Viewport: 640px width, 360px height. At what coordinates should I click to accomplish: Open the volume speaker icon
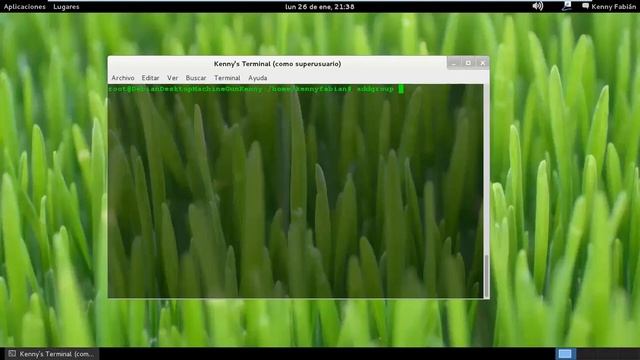(x=538, y=6)
